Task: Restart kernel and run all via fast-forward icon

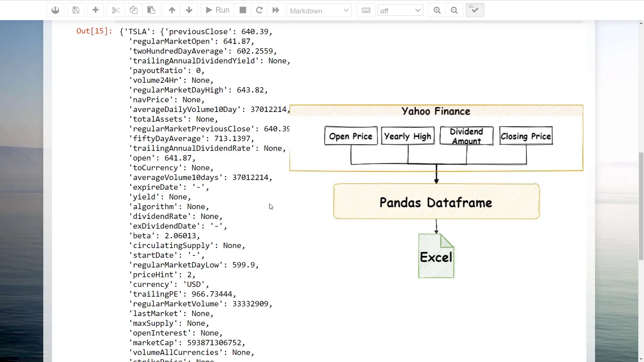Action: pyautogui.click(x=276, y=10)
